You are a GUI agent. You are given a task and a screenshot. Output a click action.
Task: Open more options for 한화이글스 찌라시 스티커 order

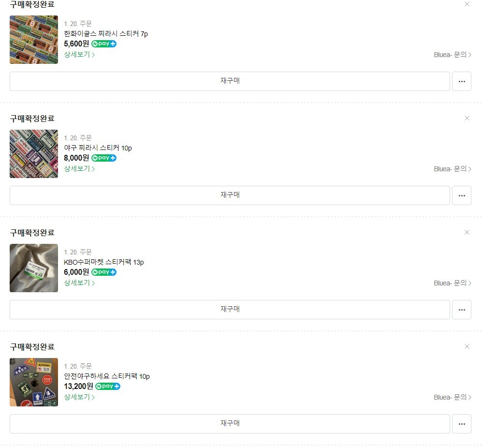(x=461, y=81)
